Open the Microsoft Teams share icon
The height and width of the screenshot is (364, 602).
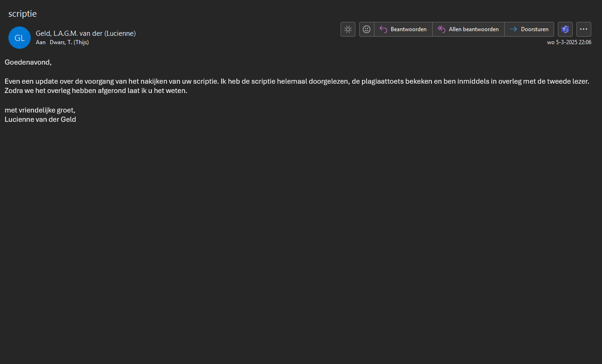565,29
